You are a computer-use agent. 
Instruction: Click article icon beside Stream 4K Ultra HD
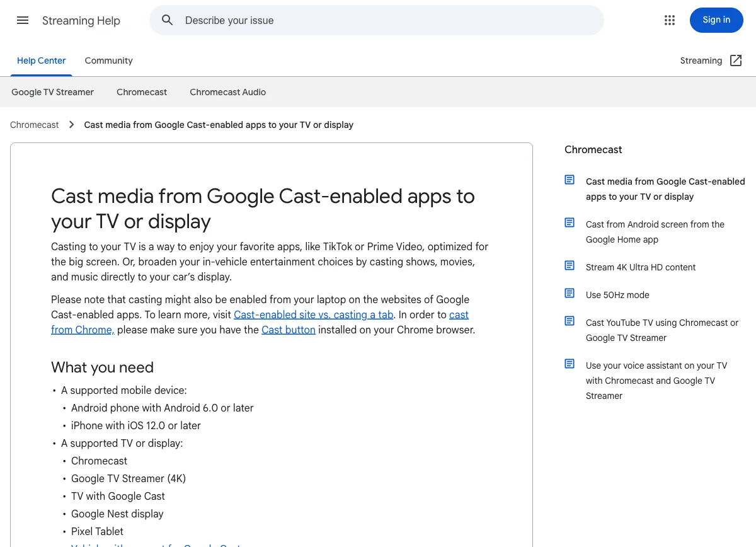click(x=570, y=265)
